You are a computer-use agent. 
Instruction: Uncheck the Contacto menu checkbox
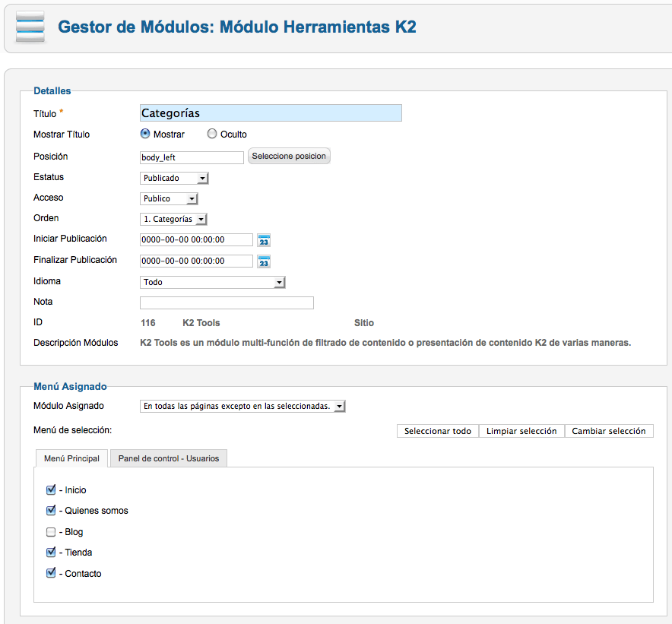[51, 573]
